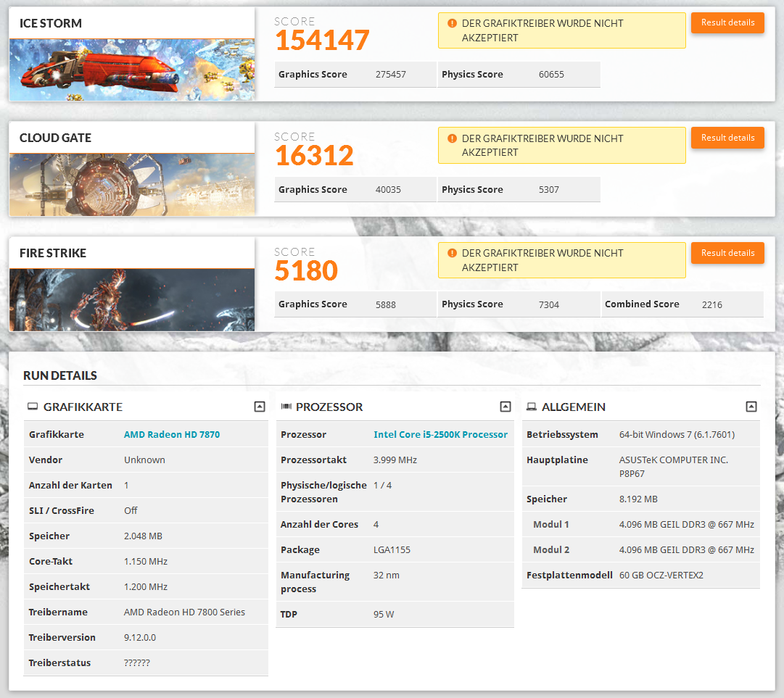
Task: Click the Manufacturing process value 32 nm
Action: tap(386, 575)
